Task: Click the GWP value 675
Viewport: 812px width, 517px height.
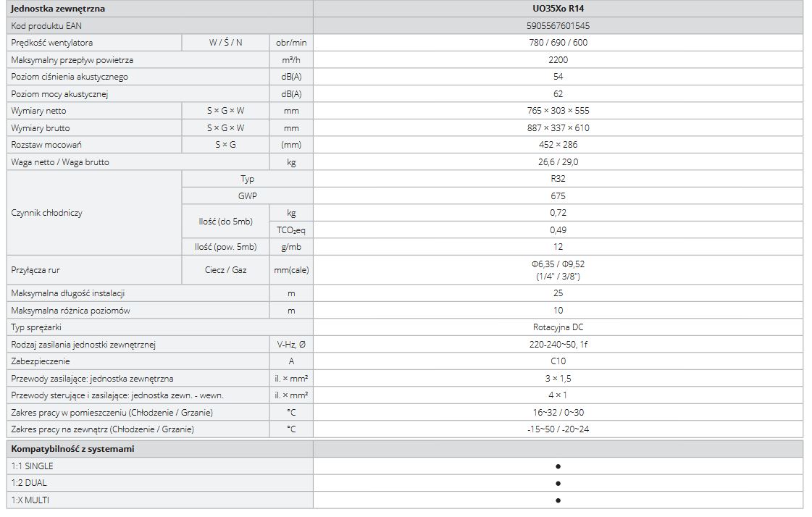Action: point(558,196)
